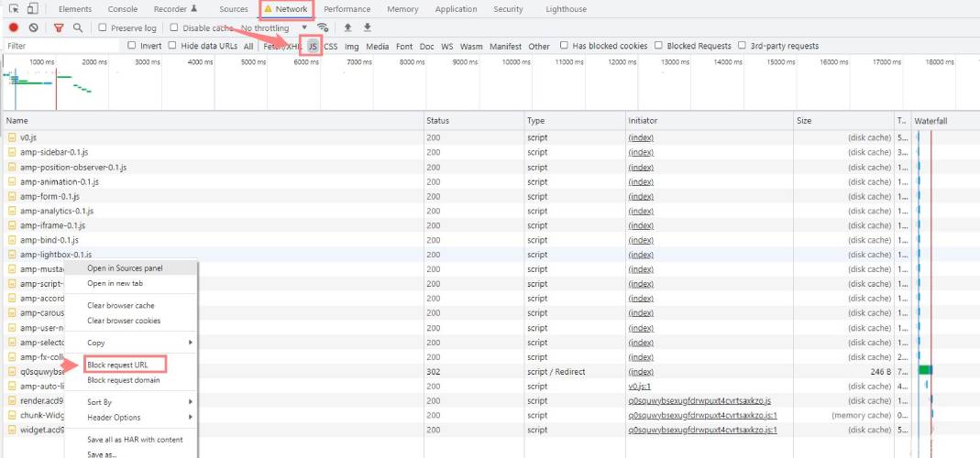
Task: Toggle the device toolbar icon
Action: coord(32,9)
